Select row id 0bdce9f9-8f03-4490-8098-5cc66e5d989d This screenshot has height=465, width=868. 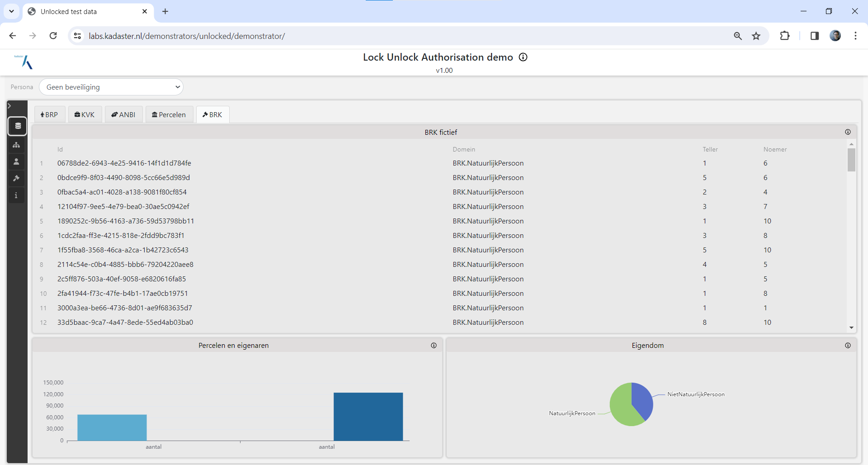click(123, 178)
